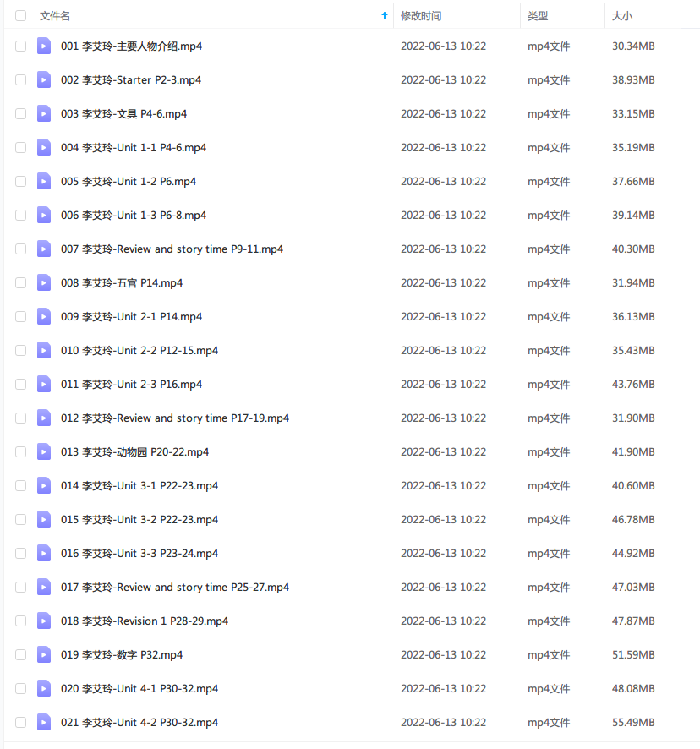700x749 pixels.
Task: Click the mp4 icon beside 013 动物园 P20-22
Action: 44,451
